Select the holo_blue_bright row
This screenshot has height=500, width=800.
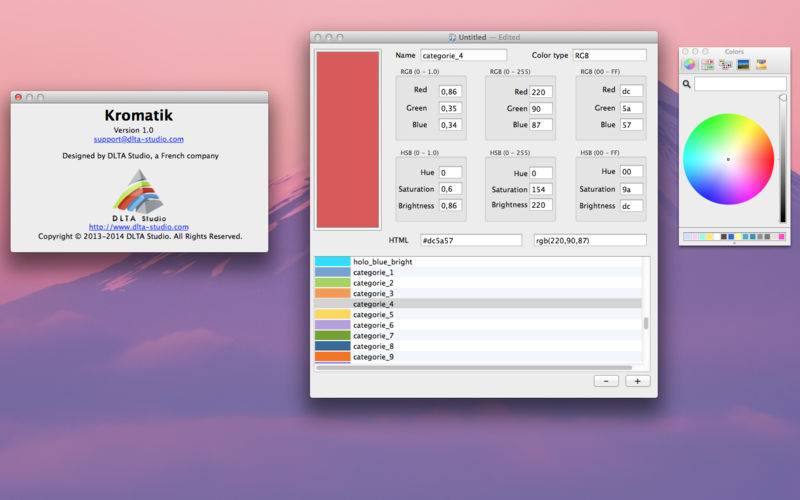pyautogui.click(x=478, y=262)
